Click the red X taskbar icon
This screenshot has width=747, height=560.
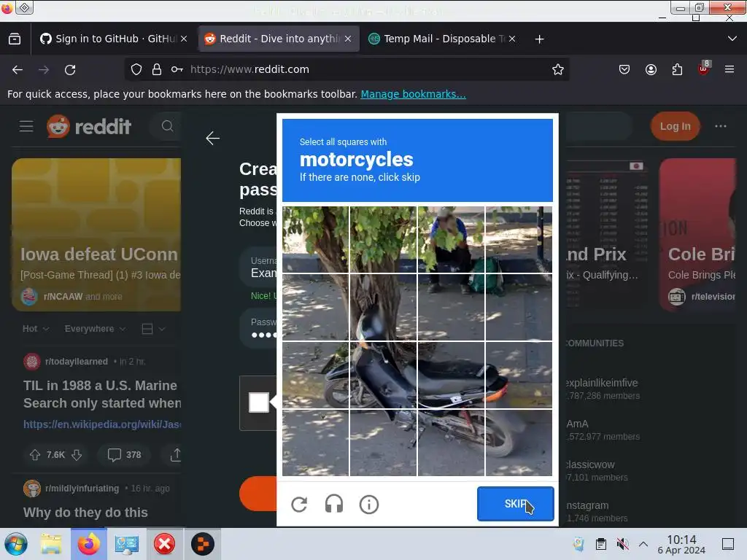164,544
